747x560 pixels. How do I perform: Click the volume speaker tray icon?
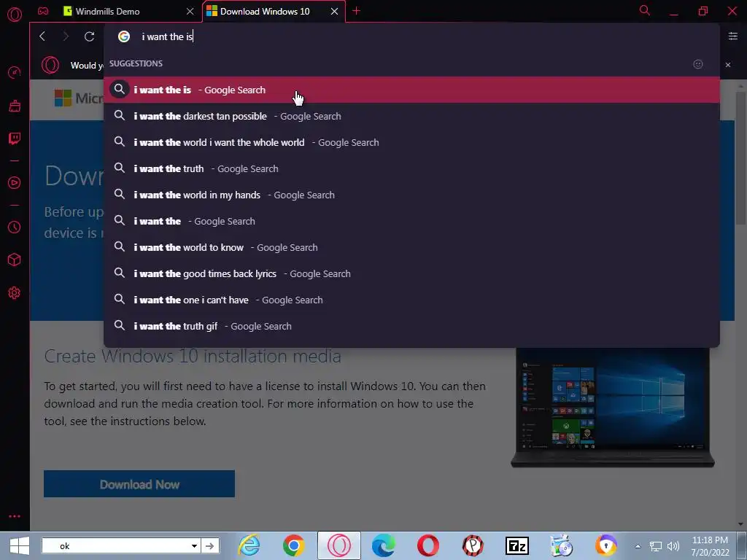click(x=673, y=546)
